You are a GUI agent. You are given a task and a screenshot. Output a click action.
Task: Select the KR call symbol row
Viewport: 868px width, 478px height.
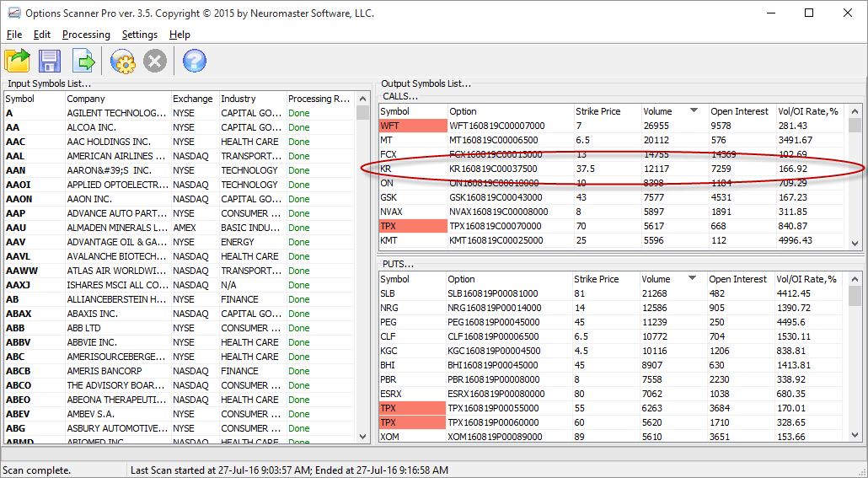pyautogui.click(x=613, y=169)
